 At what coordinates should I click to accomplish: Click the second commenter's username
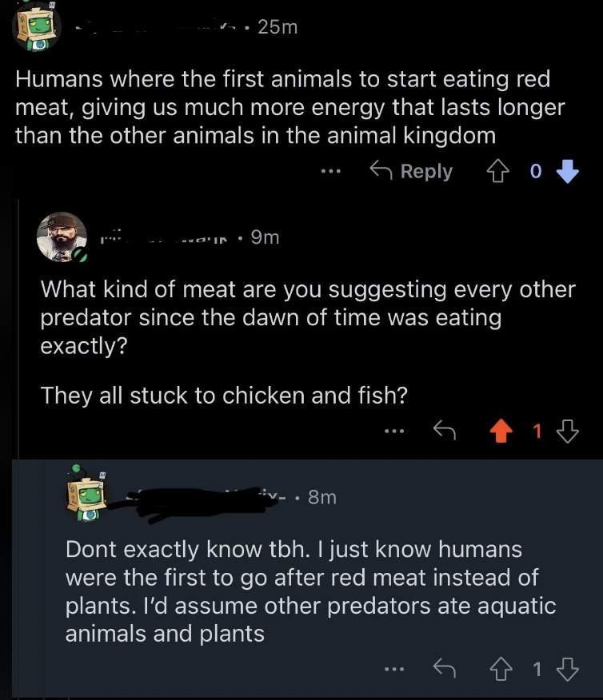coord(168,237)
